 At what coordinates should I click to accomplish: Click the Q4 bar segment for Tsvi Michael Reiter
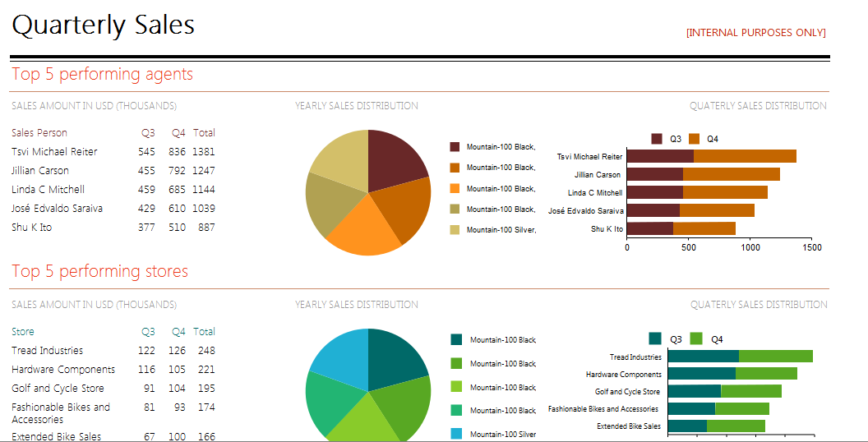pos(745,156)
